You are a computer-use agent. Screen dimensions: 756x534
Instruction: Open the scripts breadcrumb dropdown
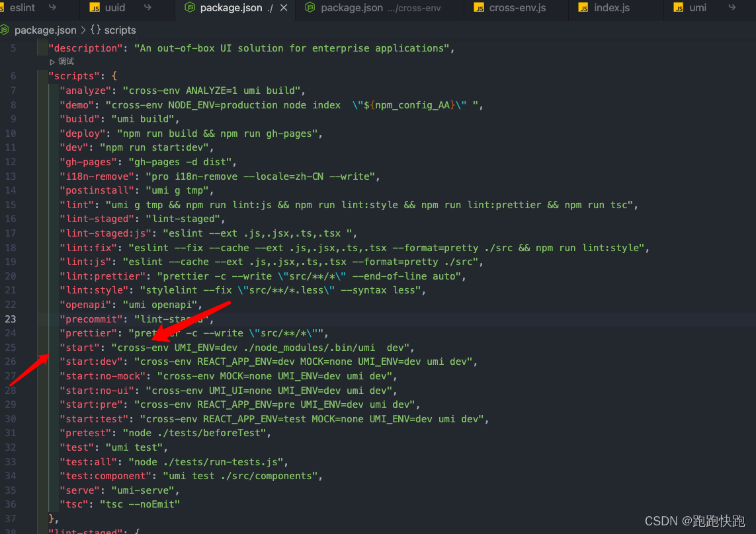coord(120,30)
